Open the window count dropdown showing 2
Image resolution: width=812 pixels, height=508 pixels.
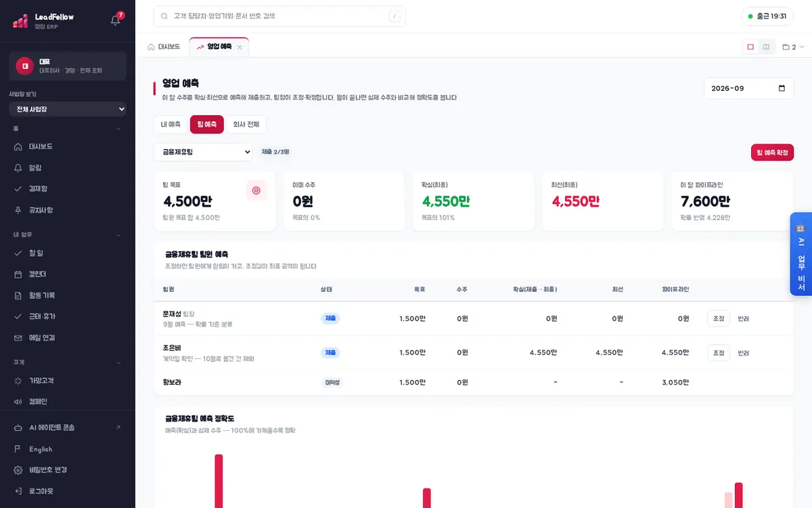pyautogui.click(x=793, y=47)
